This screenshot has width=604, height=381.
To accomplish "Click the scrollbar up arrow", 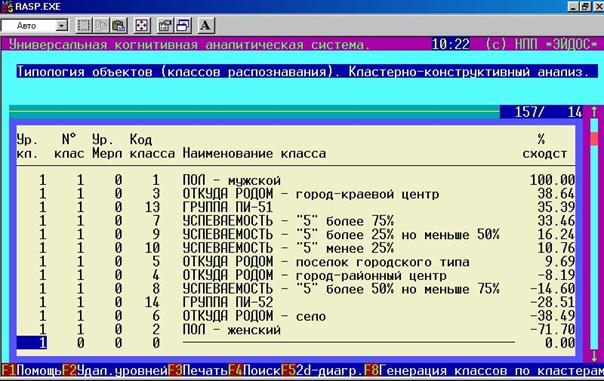I will point(594,112).
